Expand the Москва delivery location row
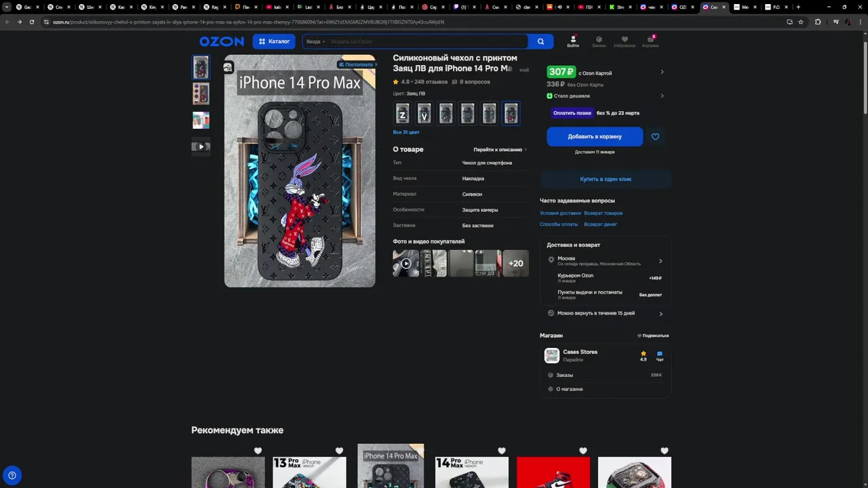Screen dimensions: 868x488 pyautogui.click(x=606, y=260)
